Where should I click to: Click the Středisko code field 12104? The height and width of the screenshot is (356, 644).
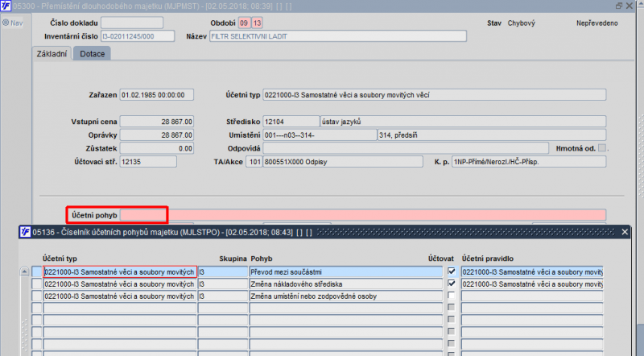click(x=291, y=122)
